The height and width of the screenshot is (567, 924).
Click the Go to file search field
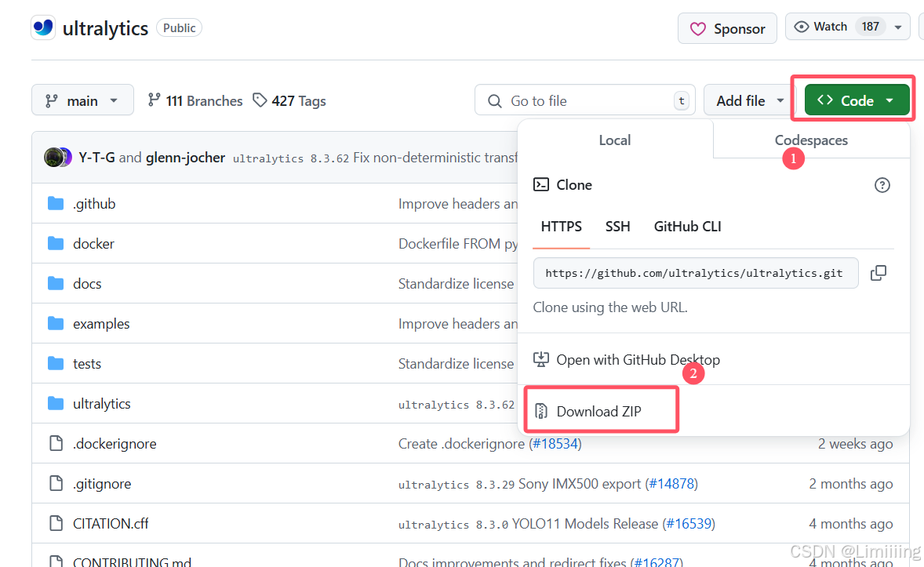point(585,101)
